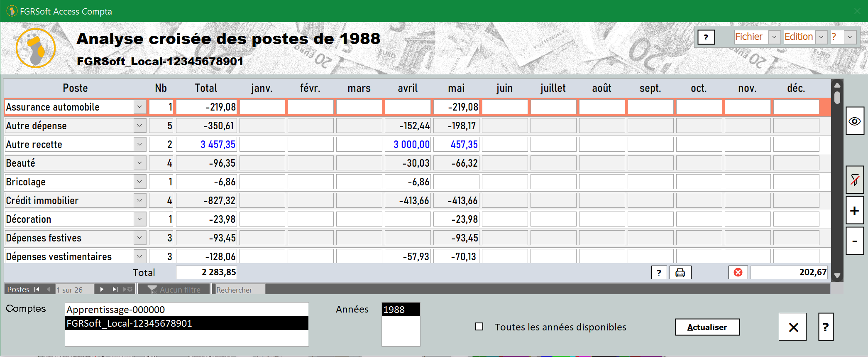This screenshot has width=868, height=357.
Task: Toggle Toutes les années disponibles checkbox
Action: 479,327
